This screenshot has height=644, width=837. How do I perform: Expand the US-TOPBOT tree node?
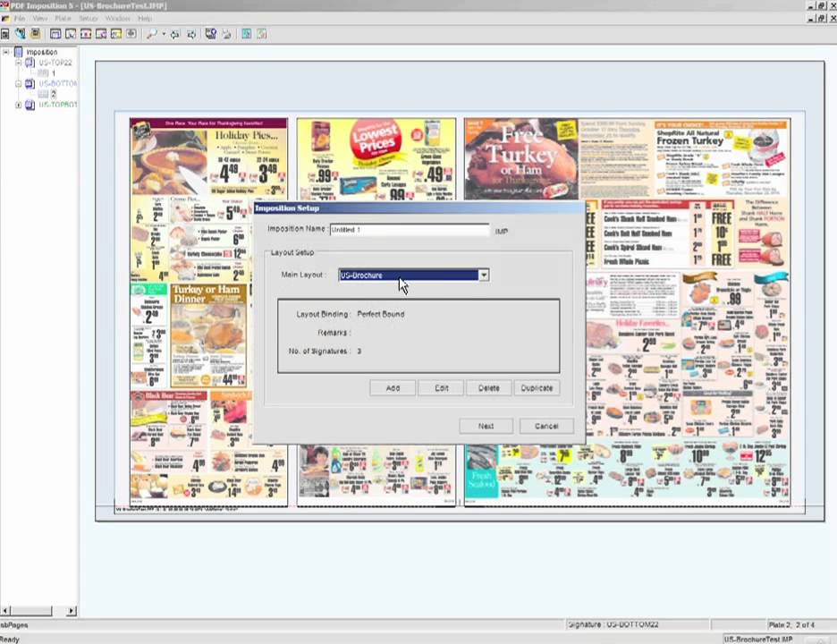pyautogui.click(x=18, y=106)
